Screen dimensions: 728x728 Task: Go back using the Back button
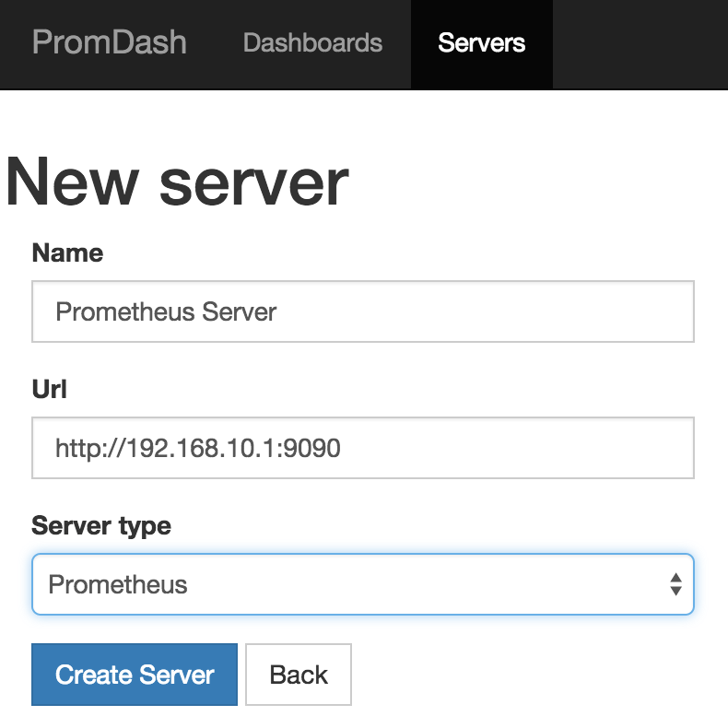299,675
